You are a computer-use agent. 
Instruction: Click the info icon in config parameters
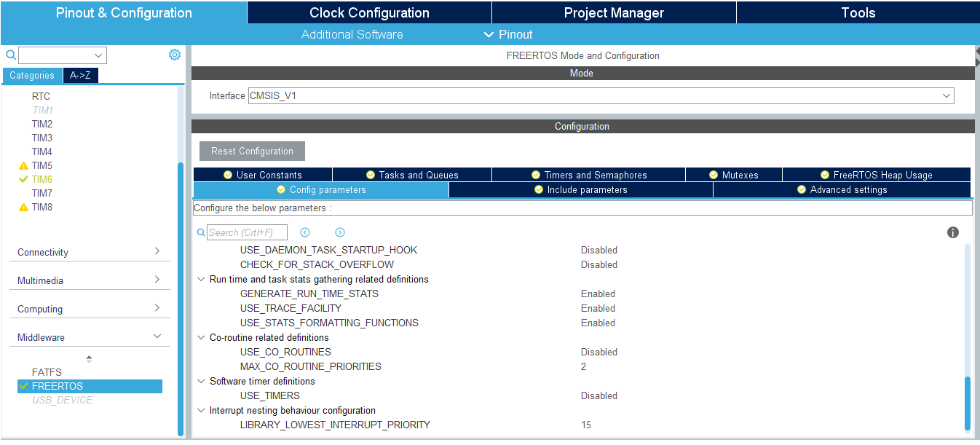click(x=952, y=232)
